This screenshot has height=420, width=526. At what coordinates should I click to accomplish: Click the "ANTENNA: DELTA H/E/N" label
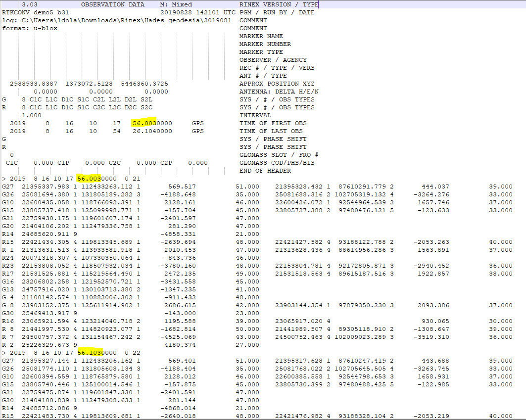tap(279, 92)
